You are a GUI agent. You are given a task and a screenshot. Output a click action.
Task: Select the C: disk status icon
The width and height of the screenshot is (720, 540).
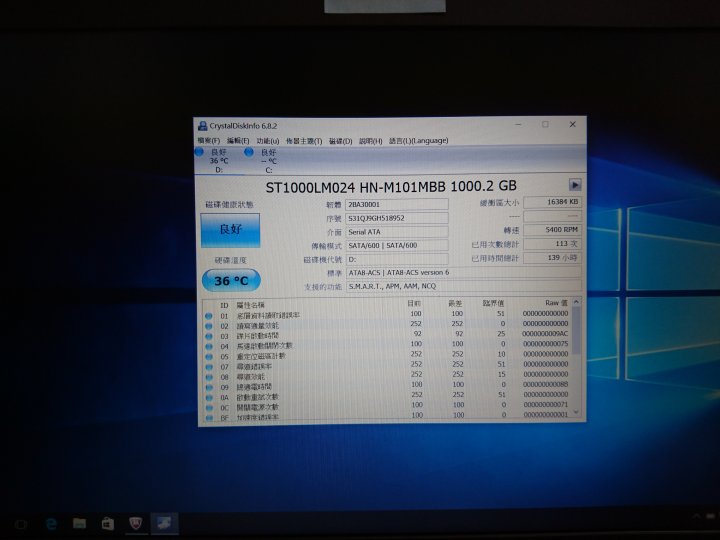tap(249, 152)
